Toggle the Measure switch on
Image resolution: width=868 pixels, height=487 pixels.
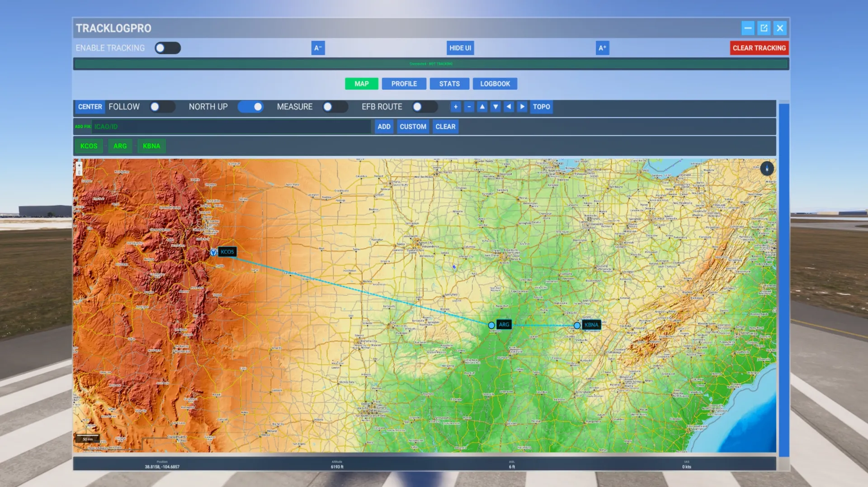[335, 107]
